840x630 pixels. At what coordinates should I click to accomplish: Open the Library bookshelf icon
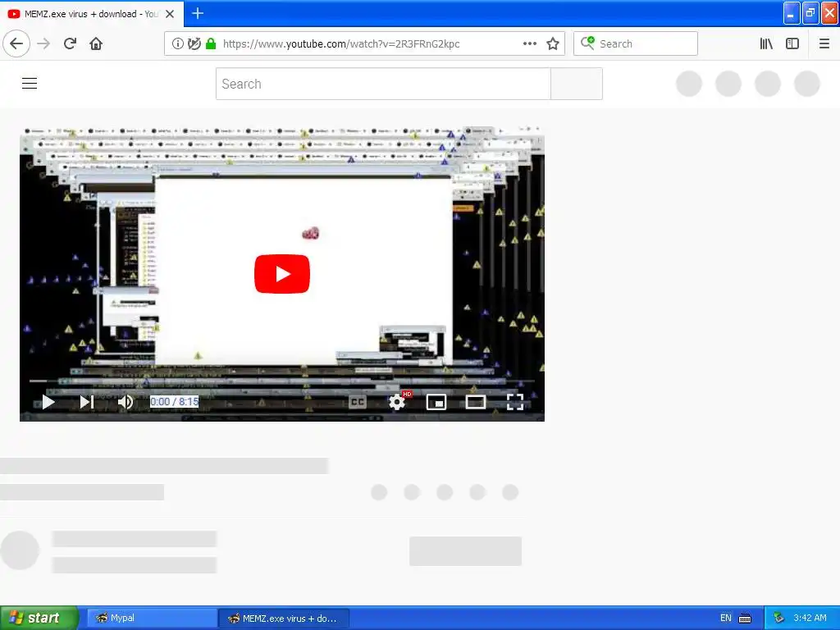766,44
